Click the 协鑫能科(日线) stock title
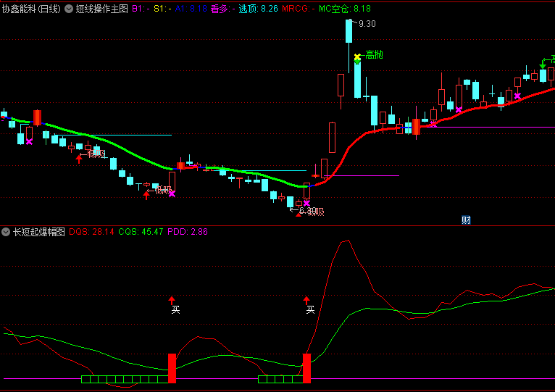 click(x=32, y=9)
